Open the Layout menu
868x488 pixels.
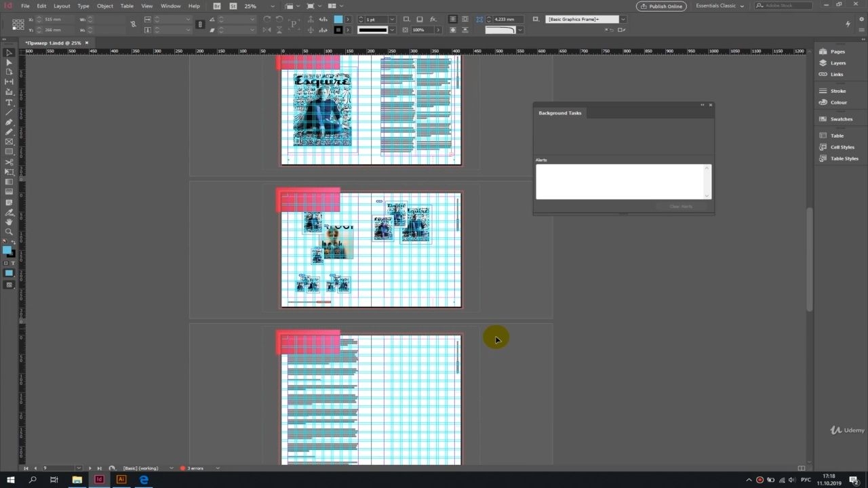tap(62, 6)
